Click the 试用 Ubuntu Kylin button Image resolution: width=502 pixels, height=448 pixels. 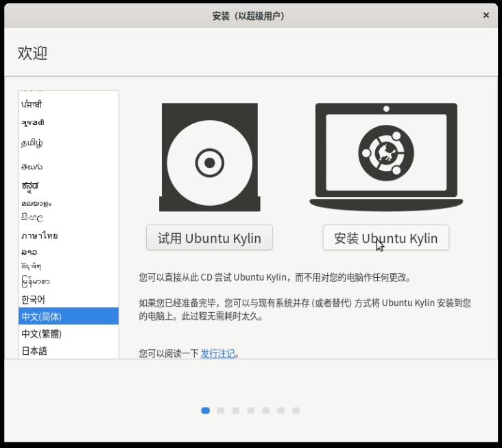tap(209, 237)
